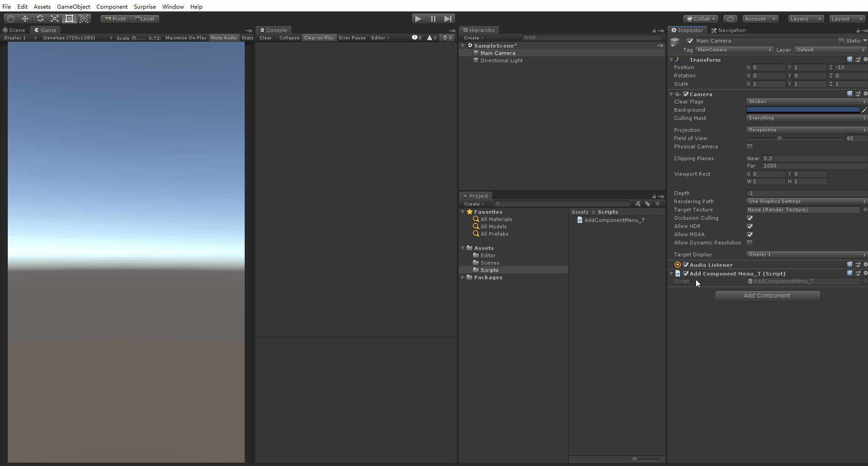Click the Project favorite star icon
The width and height of the screenshot is (868, 466).
coord(658,204)
